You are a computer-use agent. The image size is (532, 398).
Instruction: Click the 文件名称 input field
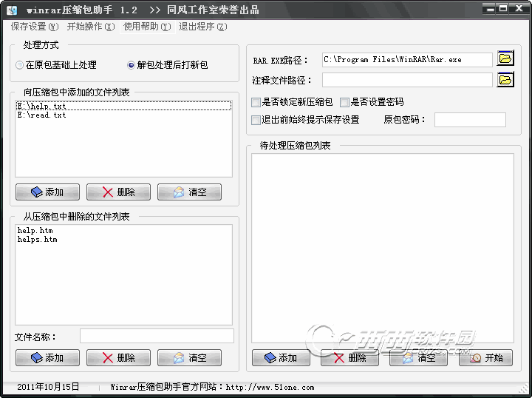(x=157, y=336)
